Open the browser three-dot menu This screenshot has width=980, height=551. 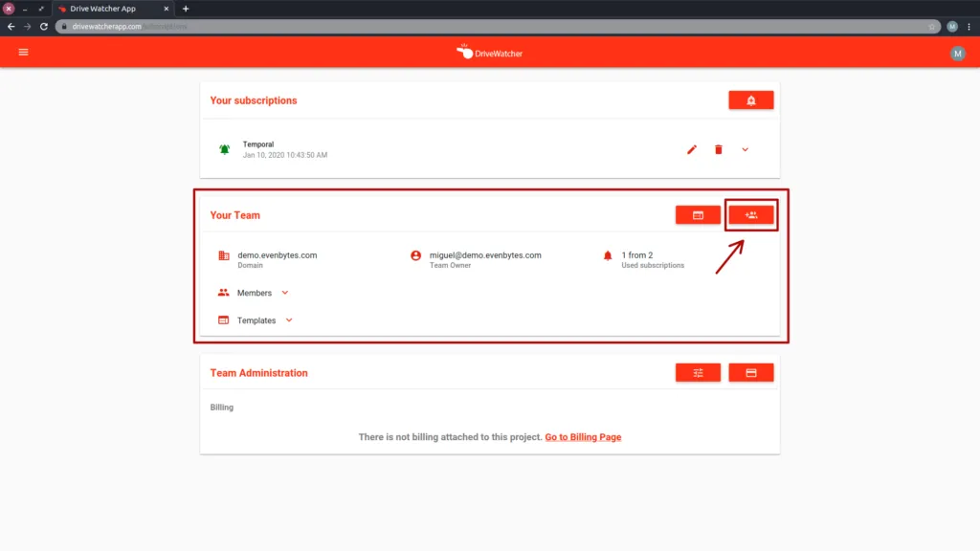[x=969, y=26]
